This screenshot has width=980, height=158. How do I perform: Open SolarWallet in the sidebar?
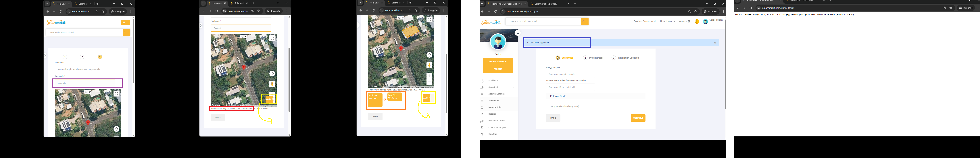(493, 101)
